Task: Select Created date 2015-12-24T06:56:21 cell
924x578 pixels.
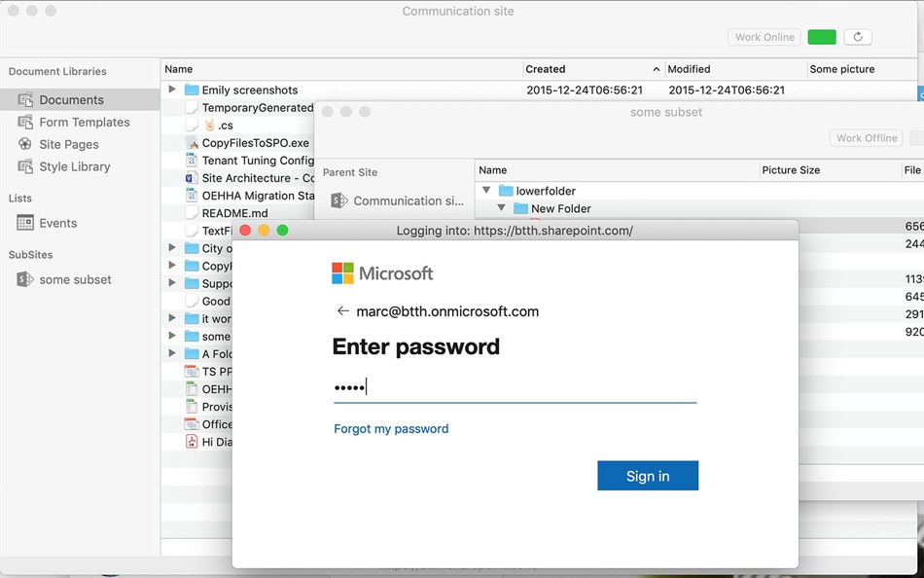Action: 584,90
